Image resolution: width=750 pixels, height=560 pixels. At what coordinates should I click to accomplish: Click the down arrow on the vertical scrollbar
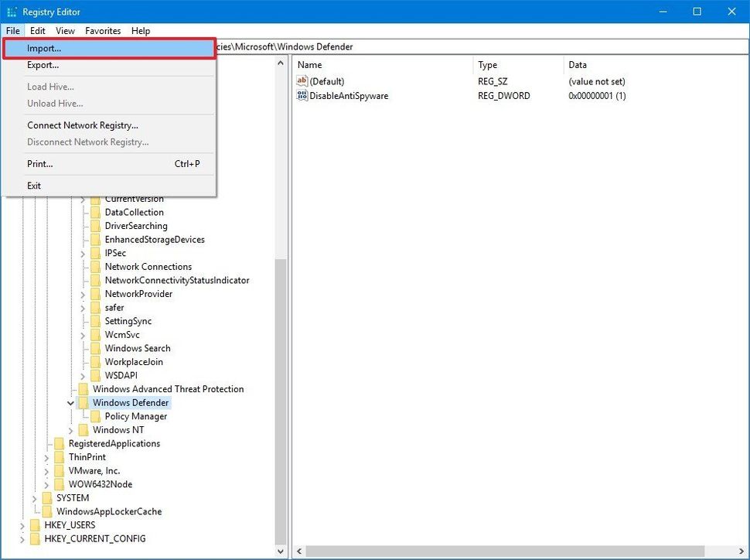[x=281, y=551]
